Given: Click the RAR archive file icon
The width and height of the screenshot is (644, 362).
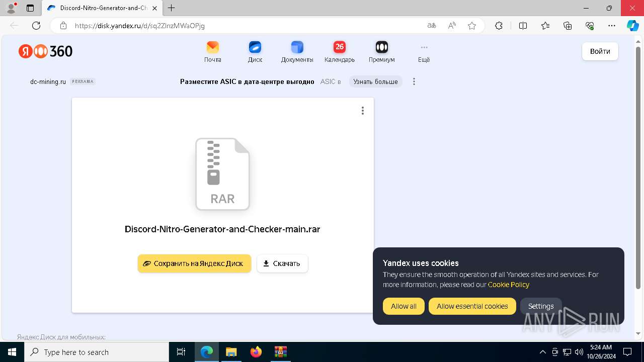Looking at the screenshot, I should pos(222,174).
